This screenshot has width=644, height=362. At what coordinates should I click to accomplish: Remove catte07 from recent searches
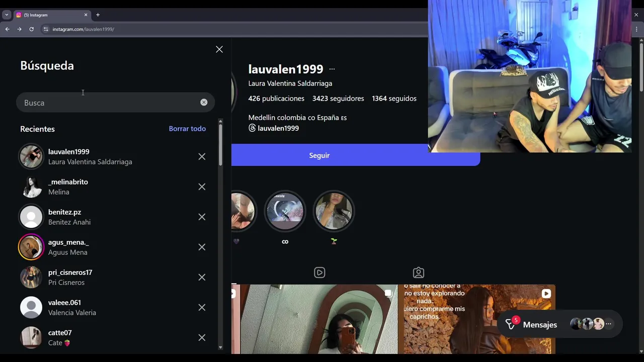tap(202, 338)
